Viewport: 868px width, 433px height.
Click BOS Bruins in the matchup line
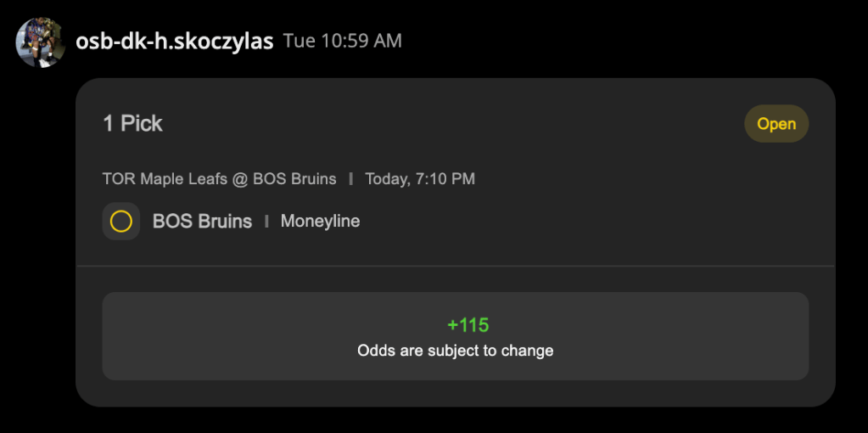294,179
